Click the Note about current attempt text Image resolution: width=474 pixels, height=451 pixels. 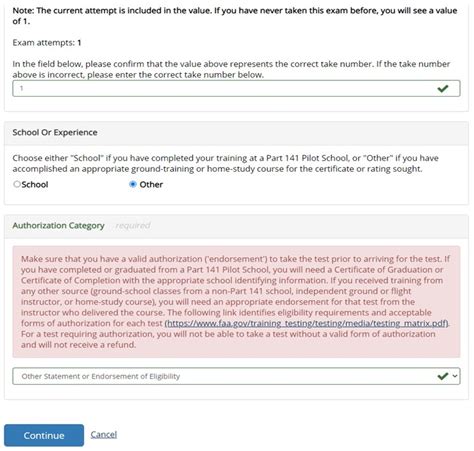pyautogui.click(x=235, y=16)
